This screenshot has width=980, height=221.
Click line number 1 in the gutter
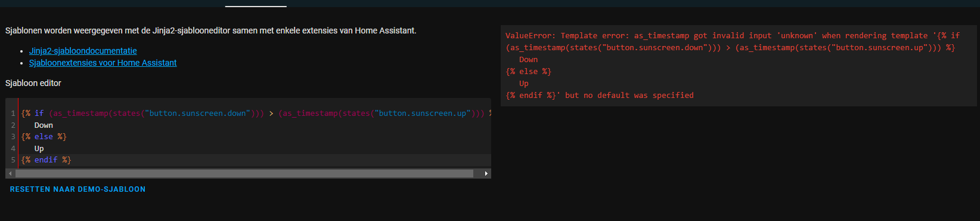pos(13,113)
